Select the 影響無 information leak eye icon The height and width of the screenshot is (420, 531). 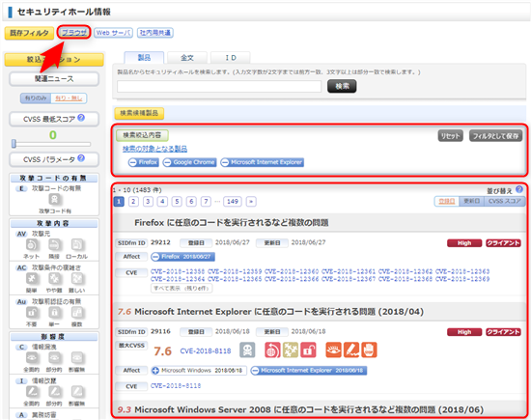coord(77,358)
